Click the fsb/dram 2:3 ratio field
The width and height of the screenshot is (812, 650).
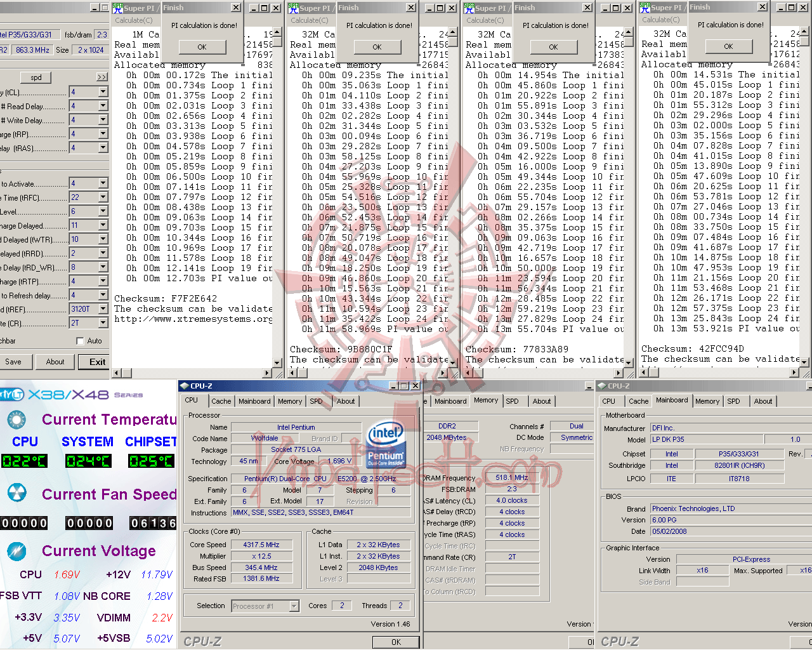pyautogui.click(x=102, y=35)
